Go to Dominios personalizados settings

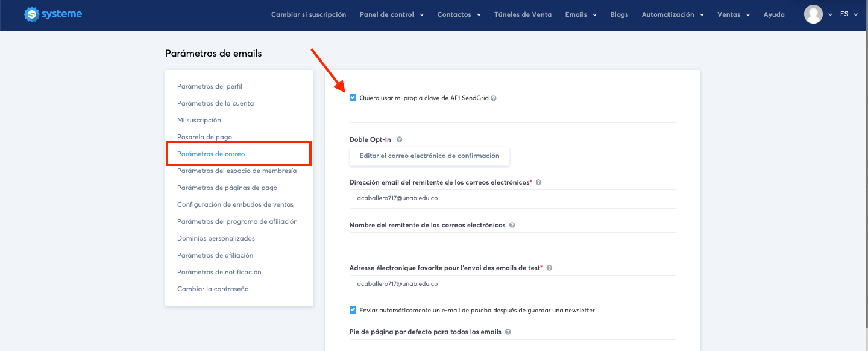pyautogui.click(x=216, y=238)
